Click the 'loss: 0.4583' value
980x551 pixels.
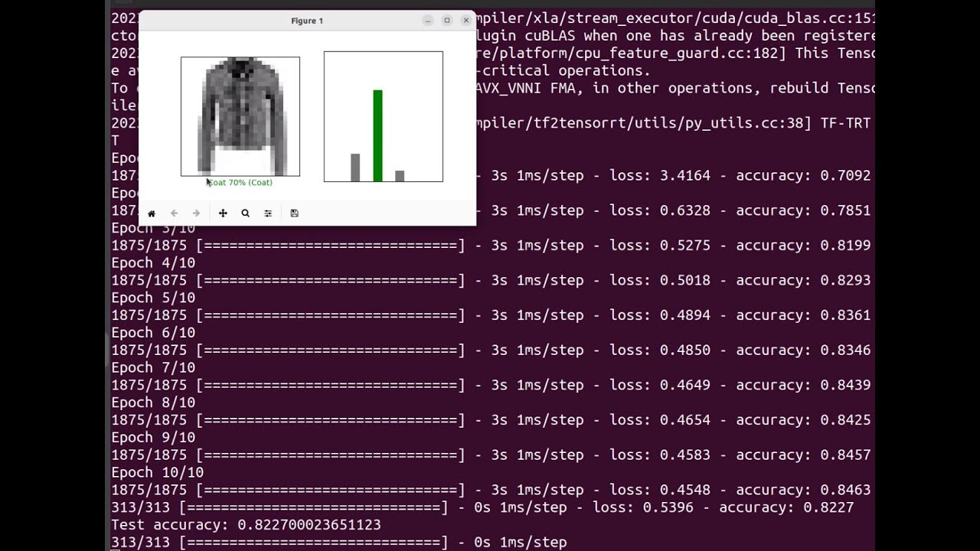[660, 455]
